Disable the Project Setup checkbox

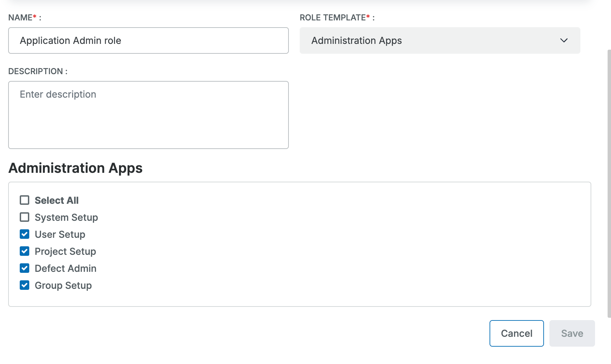click(24, 251)
